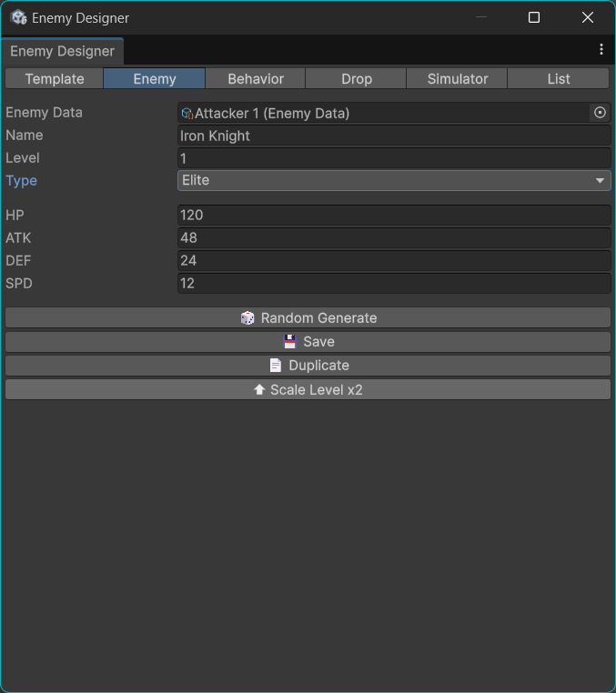Click the Name label

25,136
